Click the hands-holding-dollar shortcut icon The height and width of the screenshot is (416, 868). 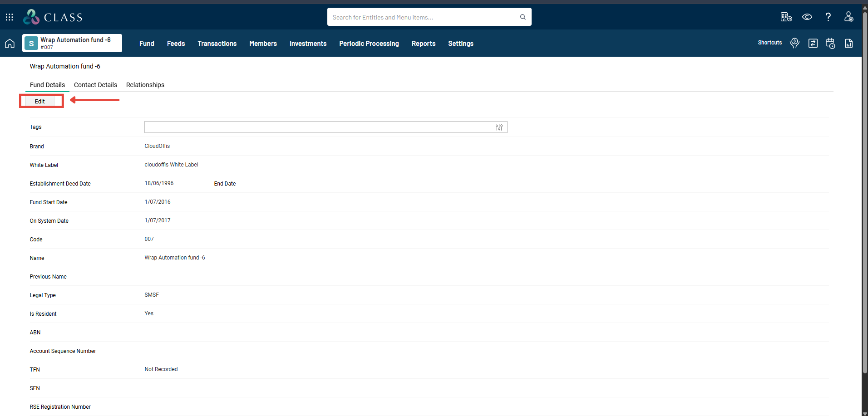coord(794,43)
